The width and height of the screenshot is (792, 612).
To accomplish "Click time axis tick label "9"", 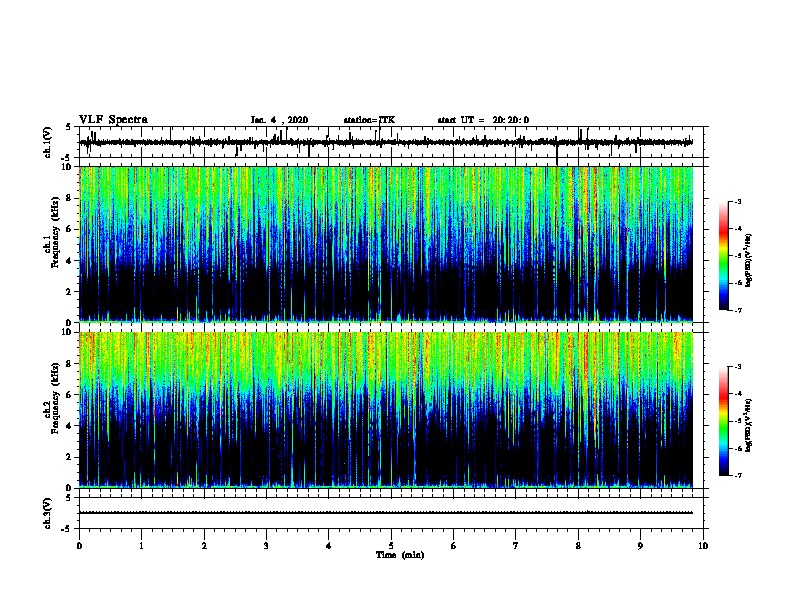I will (640, 546).
